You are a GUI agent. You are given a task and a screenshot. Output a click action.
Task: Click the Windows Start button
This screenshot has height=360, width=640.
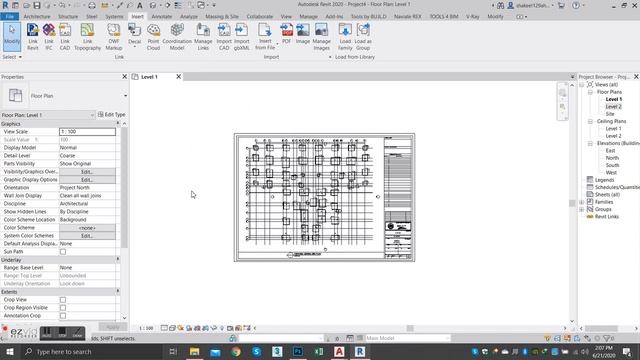(x=10, y=351)
